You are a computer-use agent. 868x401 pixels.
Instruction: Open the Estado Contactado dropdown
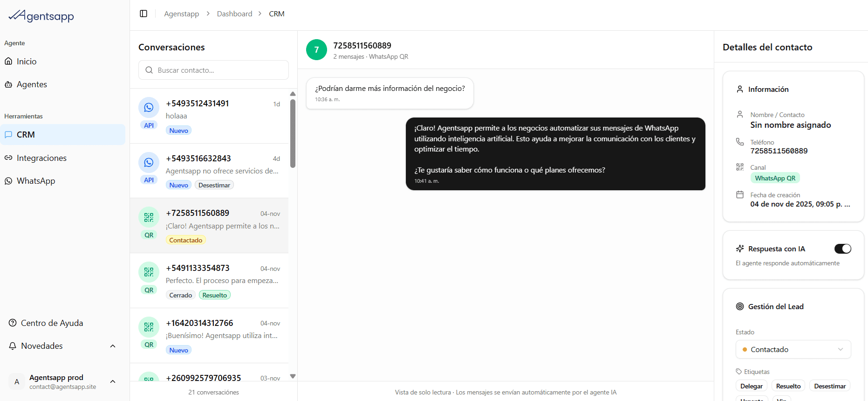pos(793,349)
